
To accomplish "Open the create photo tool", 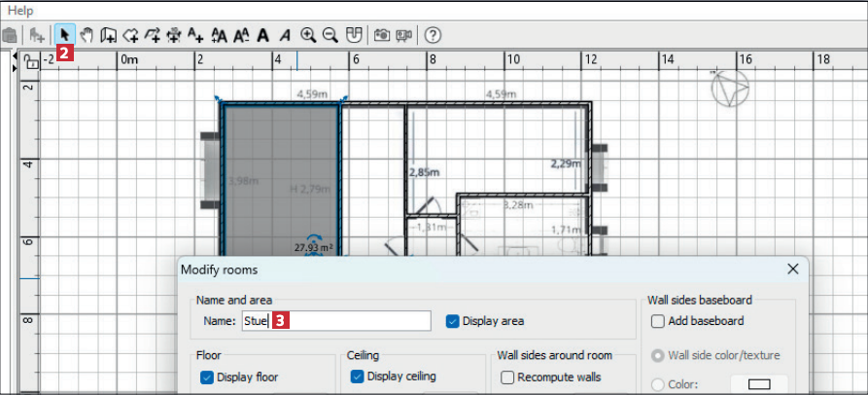I will point(382,35).
